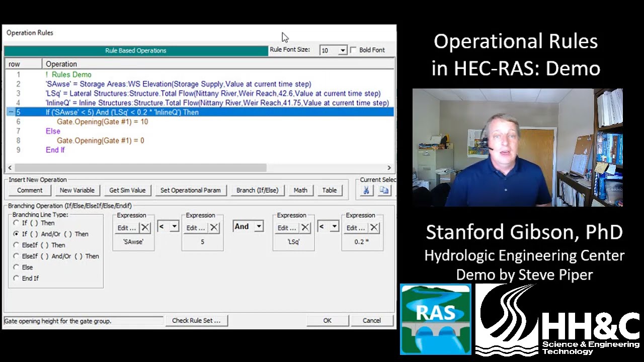The width and height of the screenshot is (644, 362).
Task: Select the 'Else' branching radio button
Action: 17,267
